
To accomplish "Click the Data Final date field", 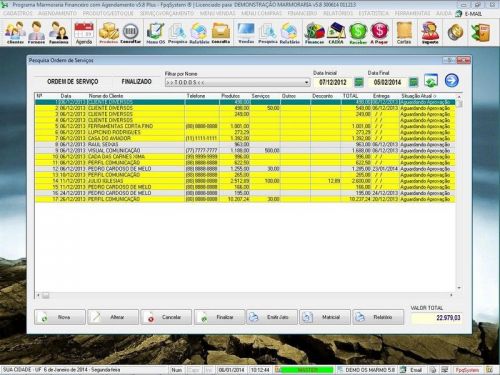I will [387, 82].
